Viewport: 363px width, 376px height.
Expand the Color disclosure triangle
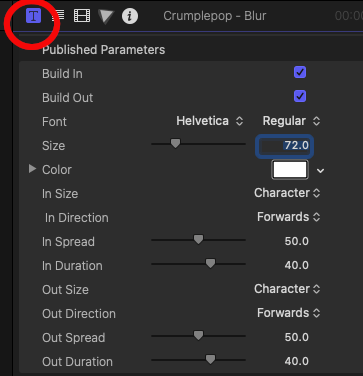[32, 169]
